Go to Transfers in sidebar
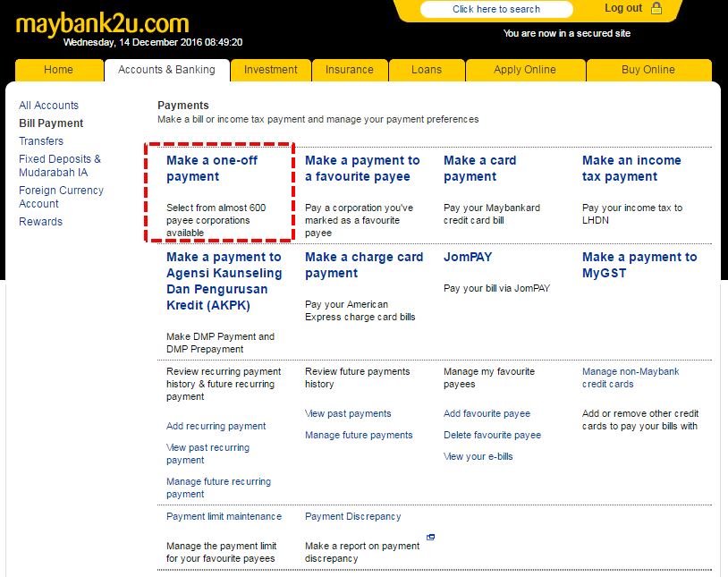Screen dimensions: 728x577 41,141
